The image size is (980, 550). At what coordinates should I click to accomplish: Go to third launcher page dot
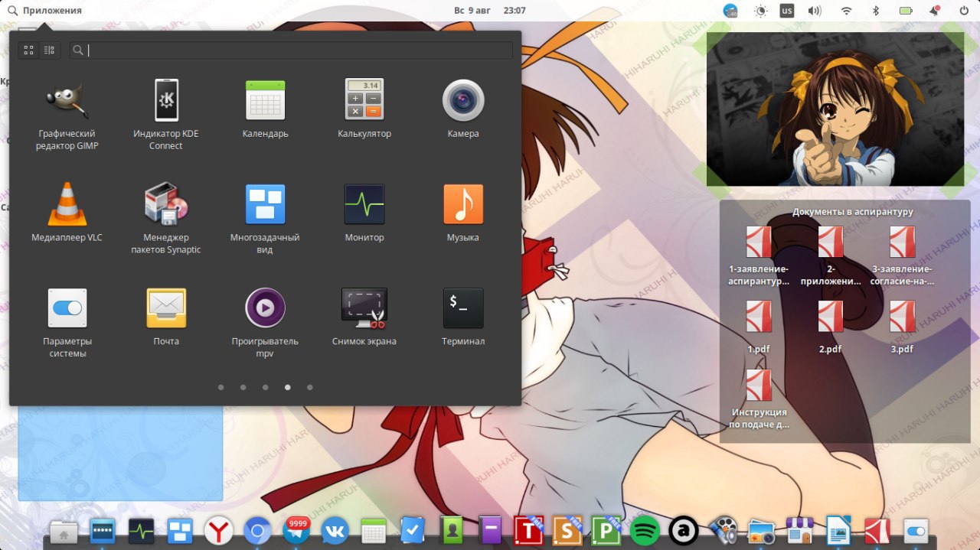pyautogui.click(x=265, y=387)
